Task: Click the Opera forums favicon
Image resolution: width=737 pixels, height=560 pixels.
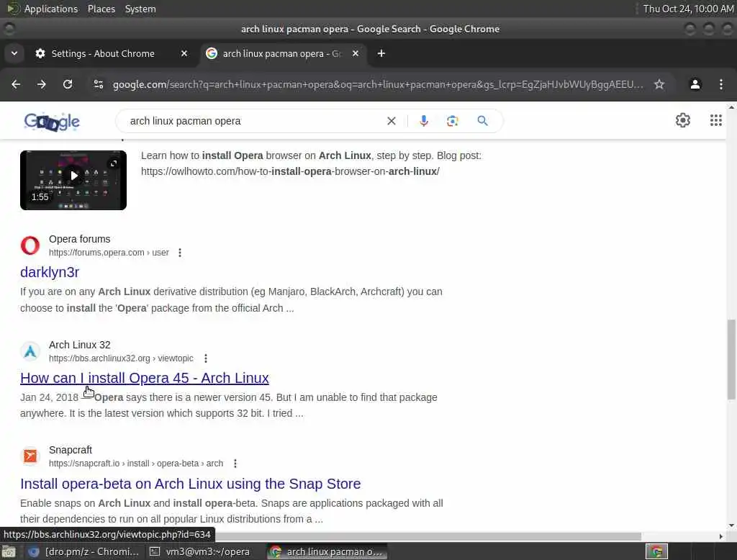Action: click(x=30, y=245)
